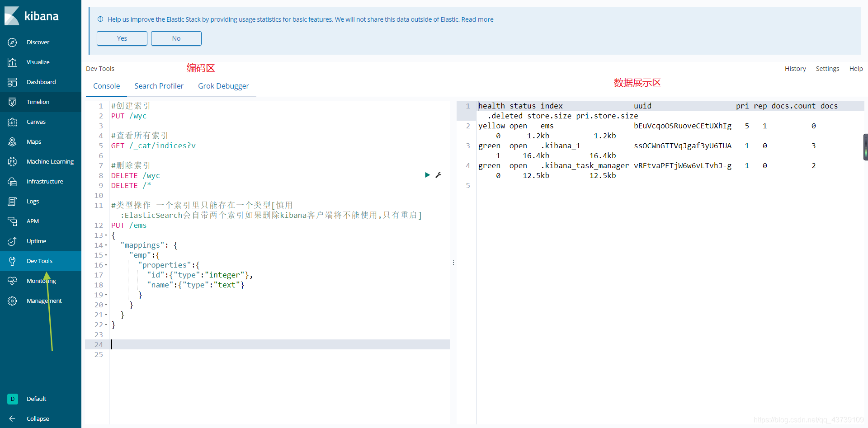
Task: Place cursor on editor line 24
Action: tap(279, 344)
